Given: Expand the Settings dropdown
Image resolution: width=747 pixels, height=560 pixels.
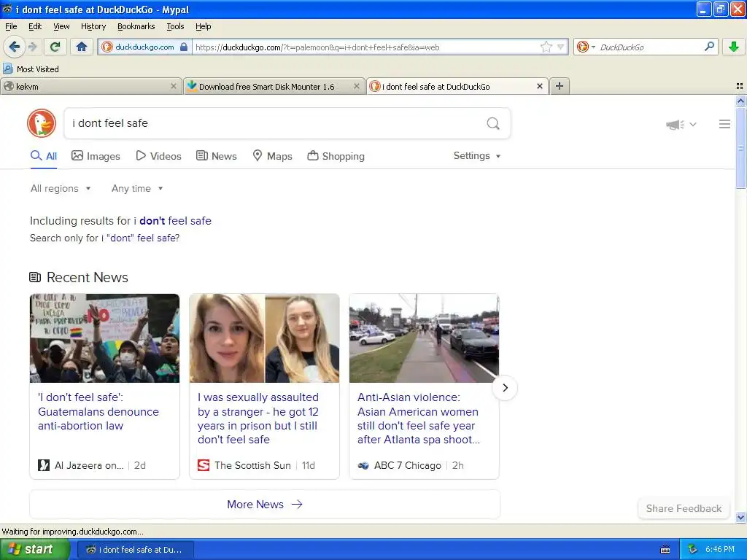Looking at the screenshot, I should [x=477, y=156].
